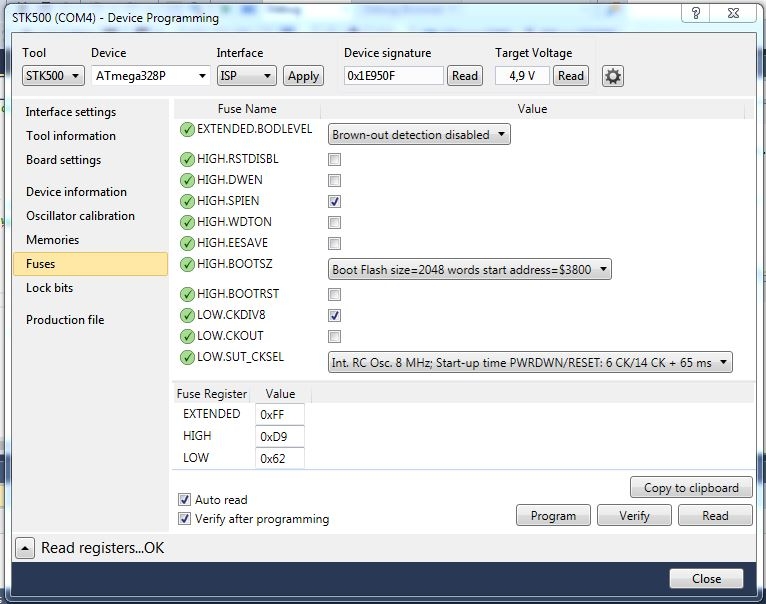766x604 pixels.
Task: Click the green check beside HIGH.BOOTRST
Action: (x=187, y=294)
